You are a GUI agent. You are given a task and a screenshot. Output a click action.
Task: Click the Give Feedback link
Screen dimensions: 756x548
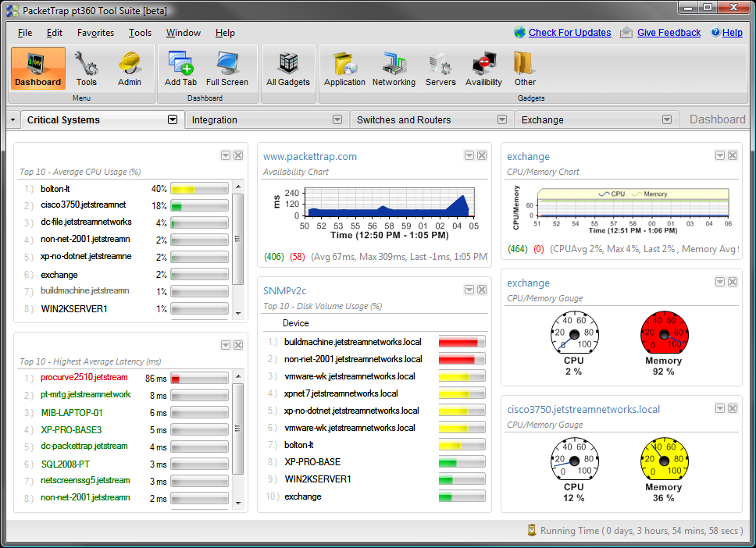point(669,32)
